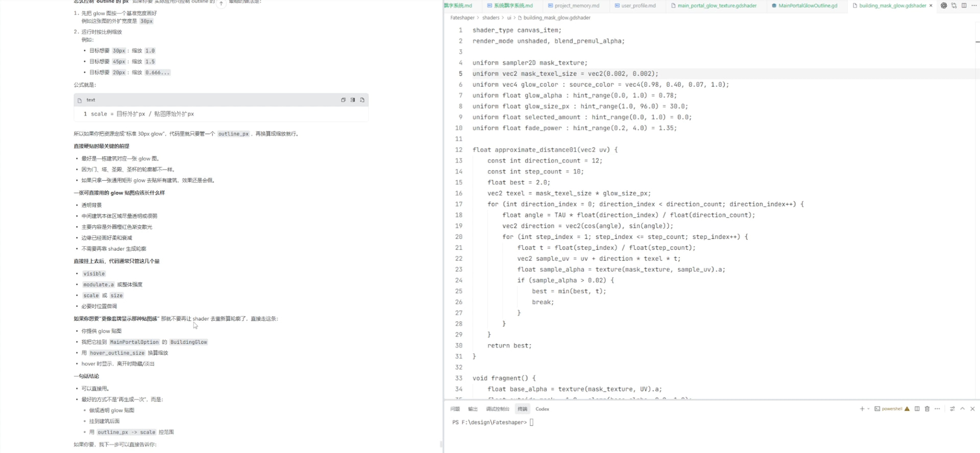Click the open changes icon in editor toolbar

tap(954, 6)
